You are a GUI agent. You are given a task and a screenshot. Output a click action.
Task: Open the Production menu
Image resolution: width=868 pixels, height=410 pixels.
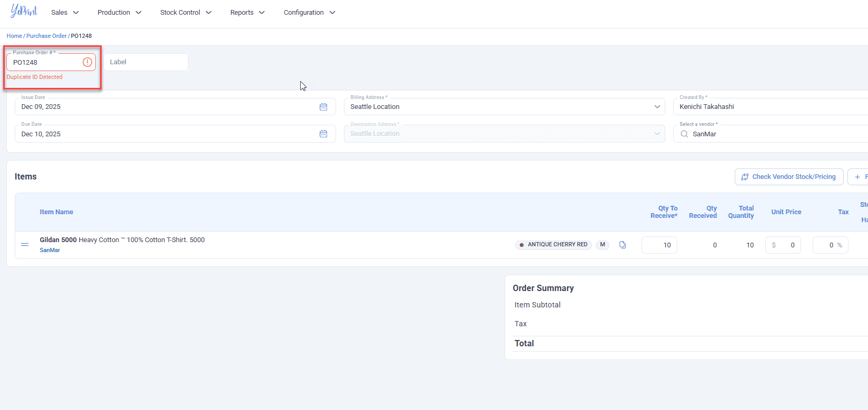pos(119,13)
